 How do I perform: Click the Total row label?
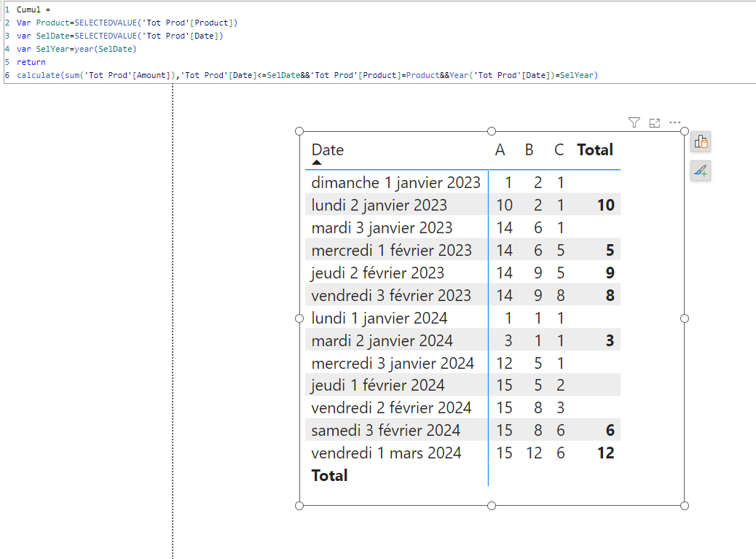coord(329,476)
